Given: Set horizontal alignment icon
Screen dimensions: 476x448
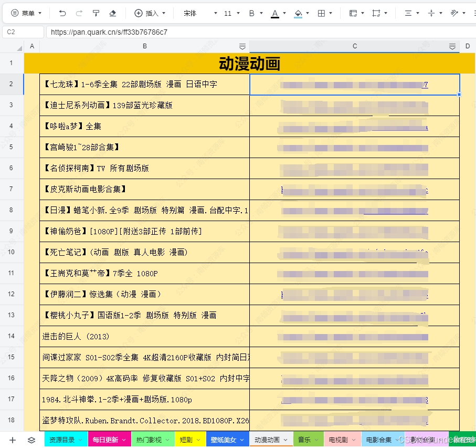Looking at the screenshot, I should (408, 13).
